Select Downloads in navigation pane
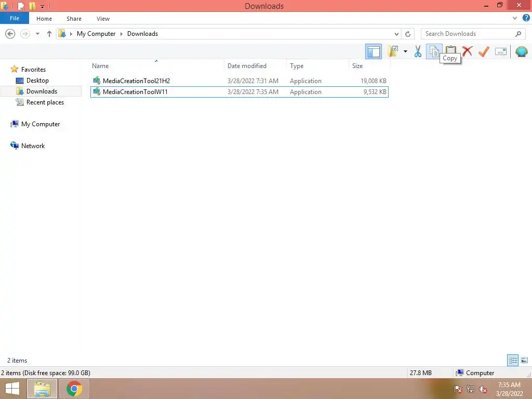 (42, 91)
